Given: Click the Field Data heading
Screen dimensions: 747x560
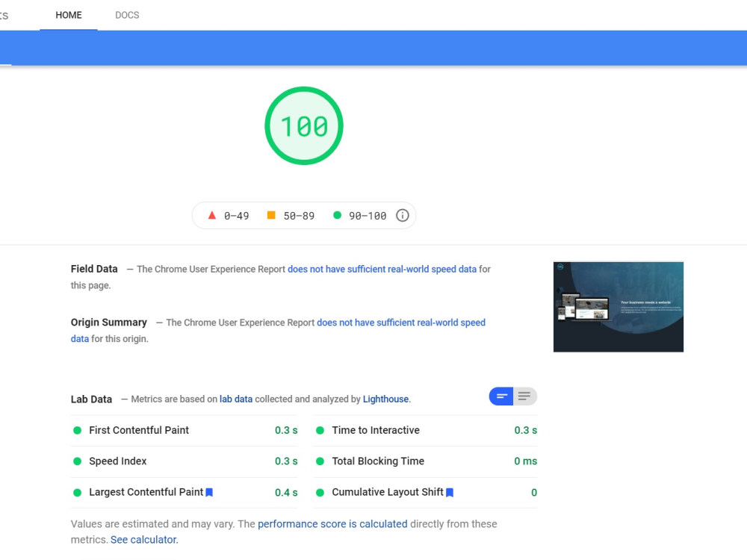Looking at the screenshot, I should 94,269.
